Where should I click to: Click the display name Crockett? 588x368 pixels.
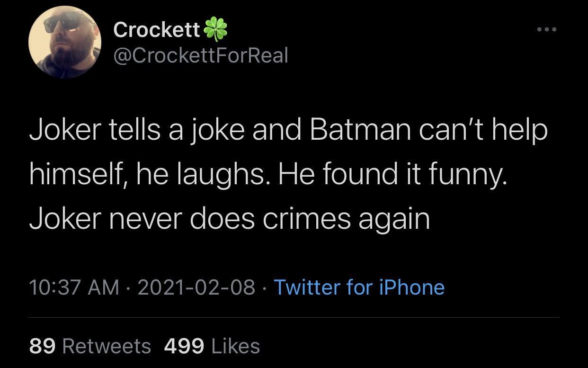tap(156, 29)
